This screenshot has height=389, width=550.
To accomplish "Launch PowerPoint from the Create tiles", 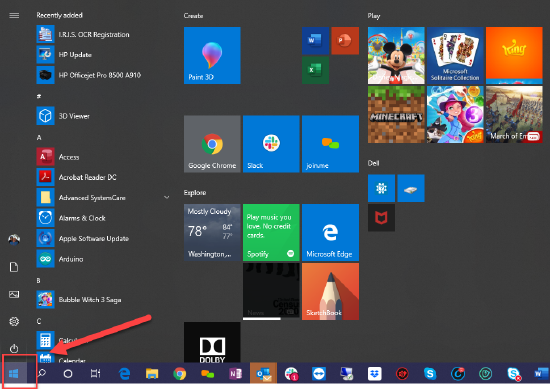I will [x=345, y=41].
